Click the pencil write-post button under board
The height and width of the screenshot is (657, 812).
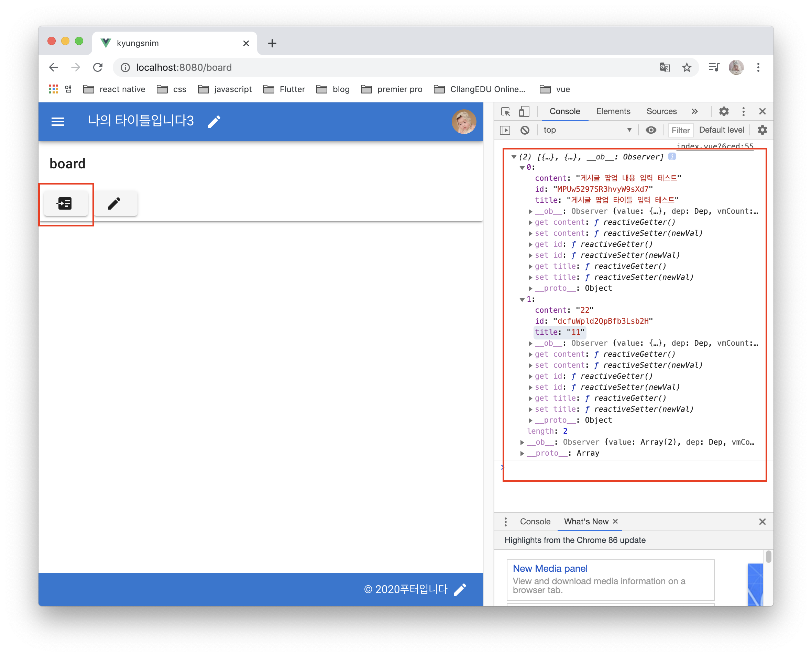115,204
